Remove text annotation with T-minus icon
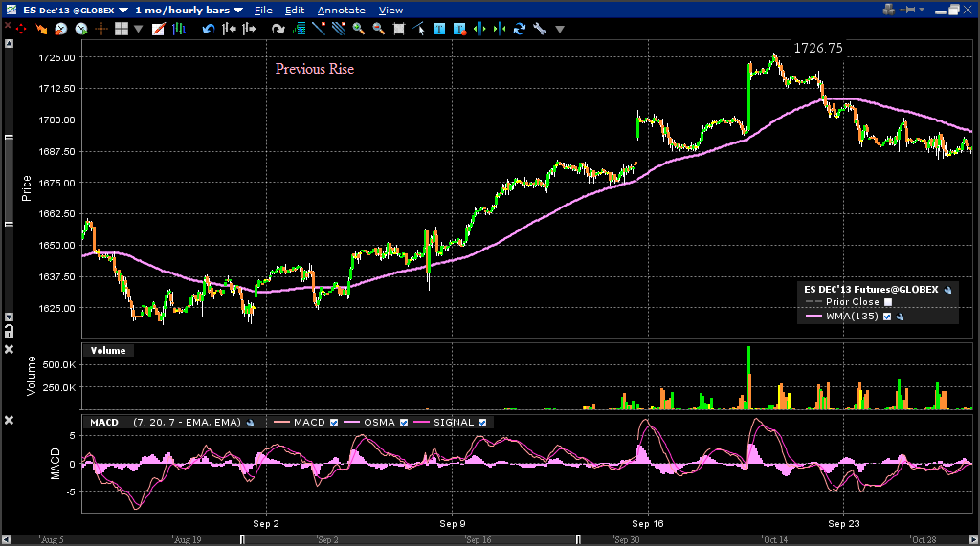This screenshot has height=546, width=980. 460,29
